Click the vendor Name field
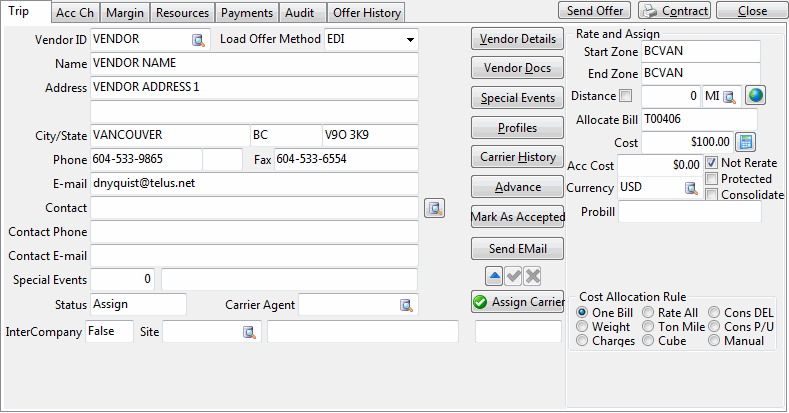 click(254, 63)
